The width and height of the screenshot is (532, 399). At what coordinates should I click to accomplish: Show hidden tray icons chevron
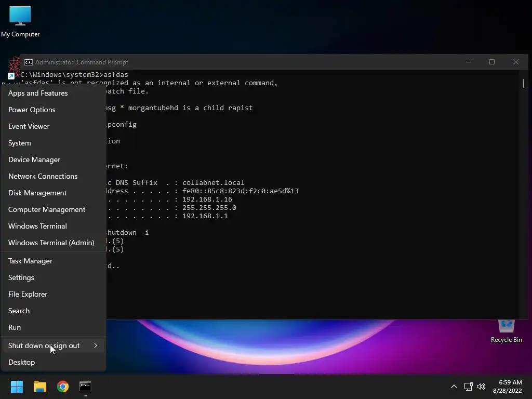454,387
